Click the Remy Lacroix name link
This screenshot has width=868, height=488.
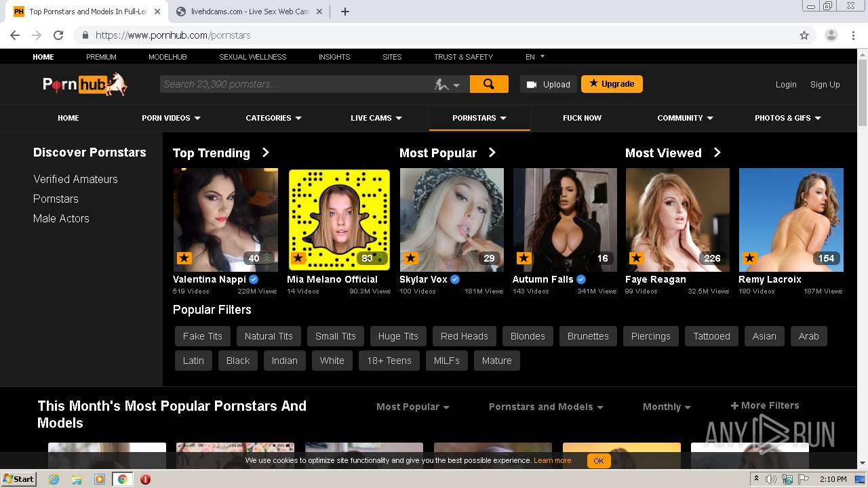770,279
